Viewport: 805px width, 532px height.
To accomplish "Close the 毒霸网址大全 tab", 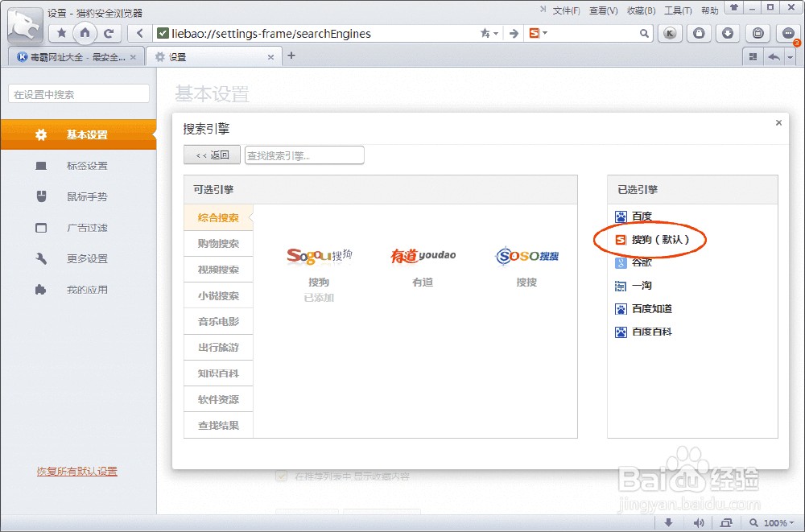I will [133, 57].
